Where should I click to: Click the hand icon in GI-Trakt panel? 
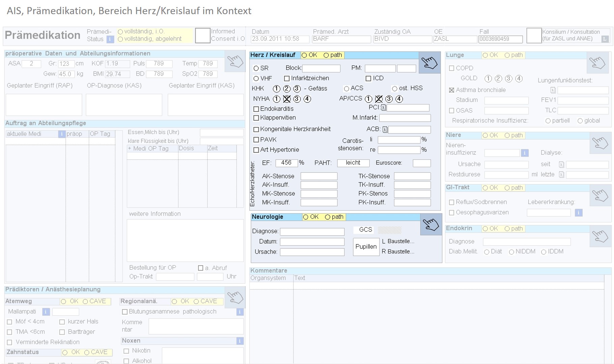coord(600,195)
